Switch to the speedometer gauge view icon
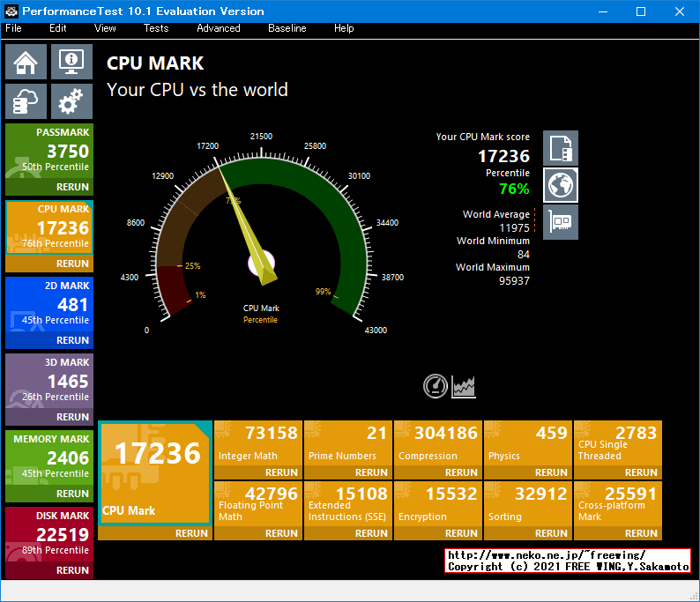 click(x=436, y=386)
